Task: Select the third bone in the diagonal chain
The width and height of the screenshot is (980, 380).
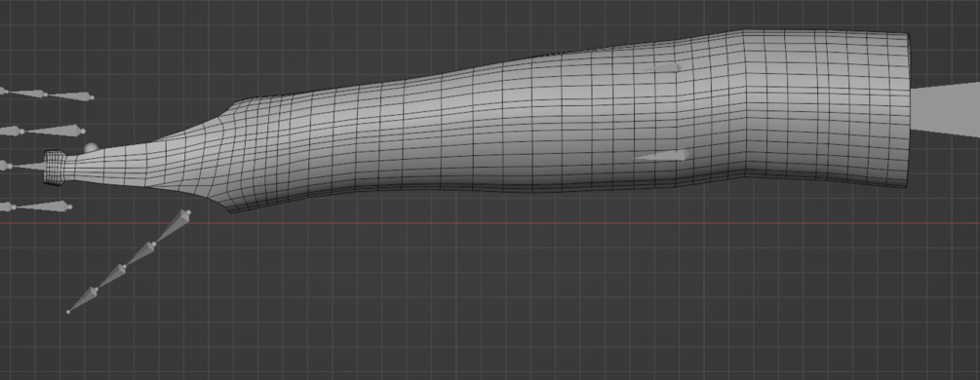Action: (109, 277)
